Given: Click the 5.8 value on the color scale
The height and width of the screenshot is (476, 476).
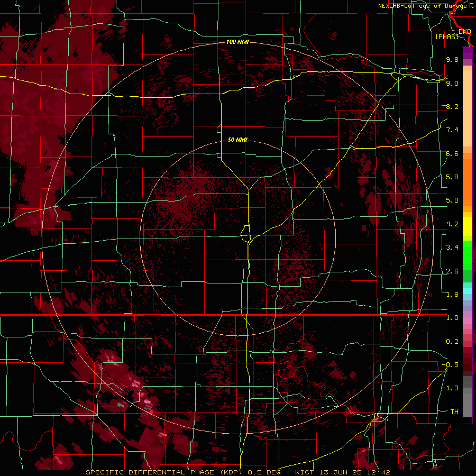Looking at the screenshot, I should pyautogui.click(x=452, y=177).
